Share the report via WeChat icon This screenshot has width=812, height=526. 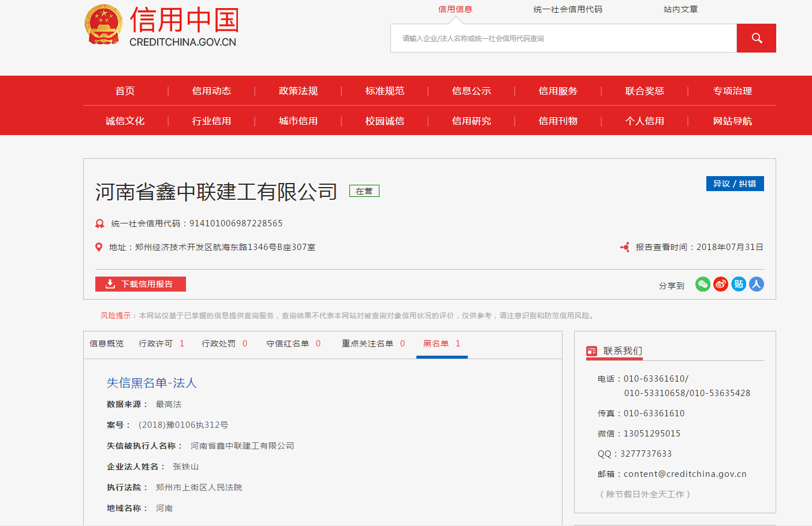(x=702, y=284)
